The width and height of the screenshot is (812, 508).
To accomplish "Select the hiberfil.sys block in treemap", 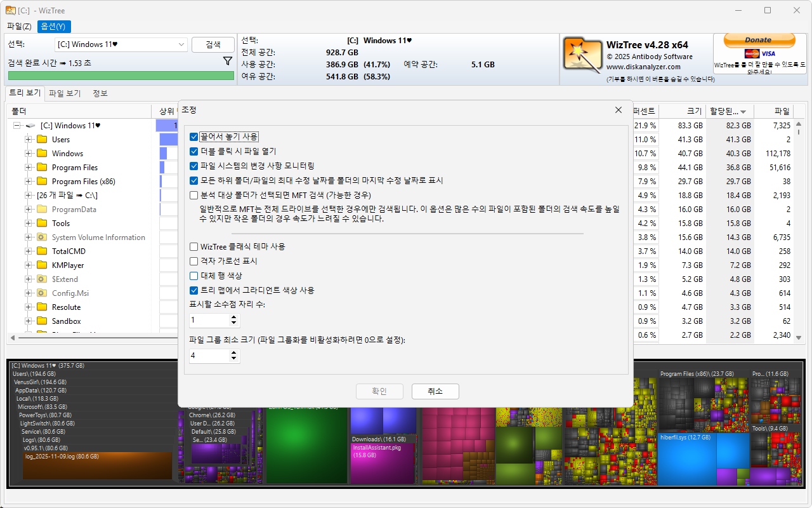I will click(688, 458).
